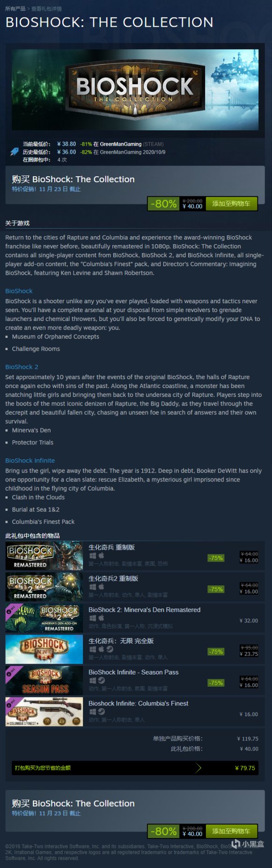The width and height of the screenshot is (272, 868).
Task: Click the BioShock Collection banner image
Action: 135,90
